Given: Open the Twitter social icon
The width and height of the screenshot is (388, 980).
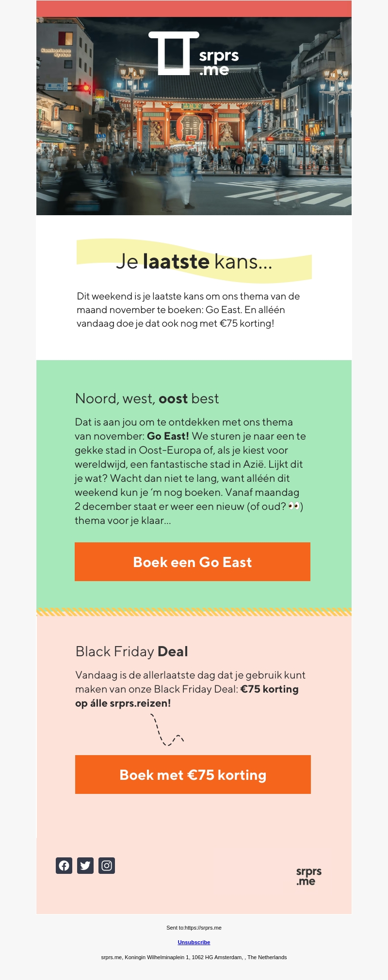Looking at the screenshot, I should 85,866.
